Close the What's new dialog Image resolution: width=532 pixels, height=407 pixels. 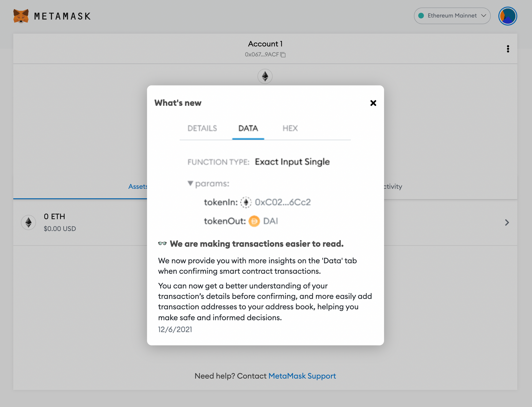tap(373, 103)
